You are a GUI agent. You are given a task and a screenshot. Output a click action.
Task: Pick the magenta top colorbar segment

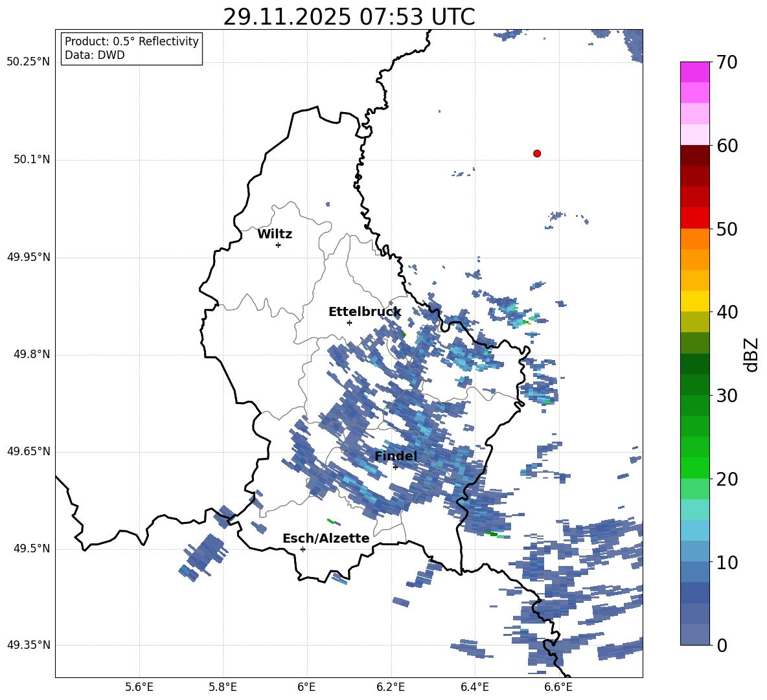tap(695, 73)
